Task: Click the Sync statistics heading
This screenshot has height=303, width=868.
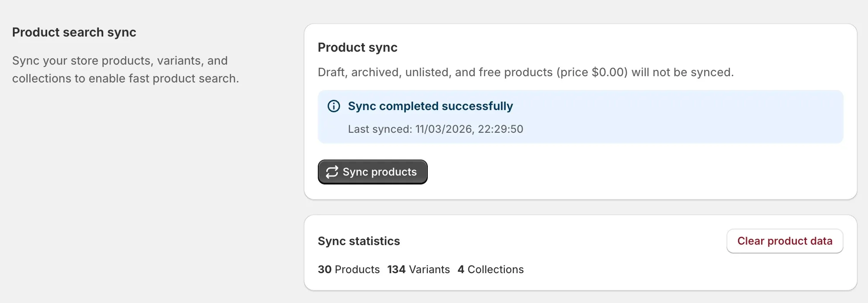Action: click(x=359, y=241)
